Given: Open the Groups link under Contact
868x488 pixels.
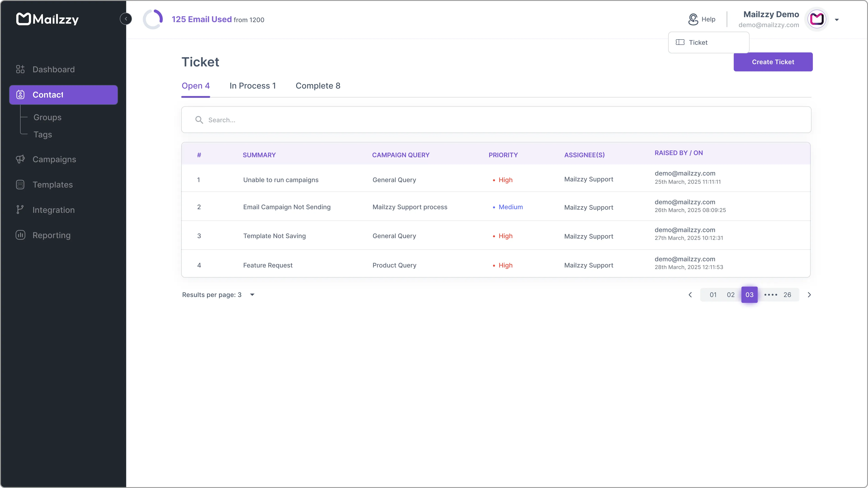Looking at the screenshot, I should tap(47, 117).
